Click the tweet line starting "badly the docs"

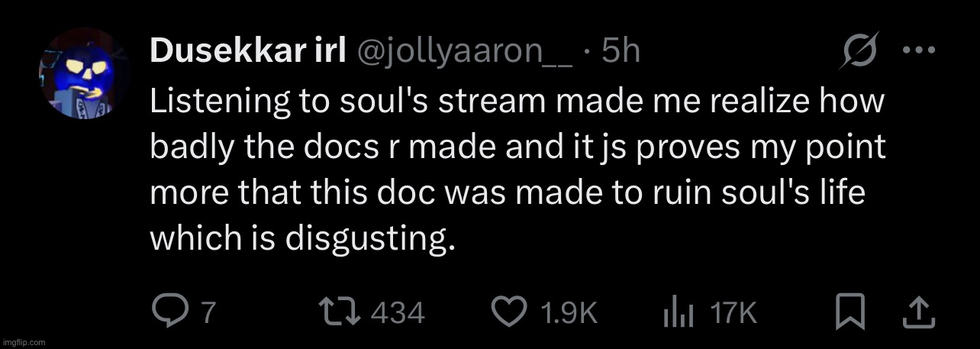517,147
